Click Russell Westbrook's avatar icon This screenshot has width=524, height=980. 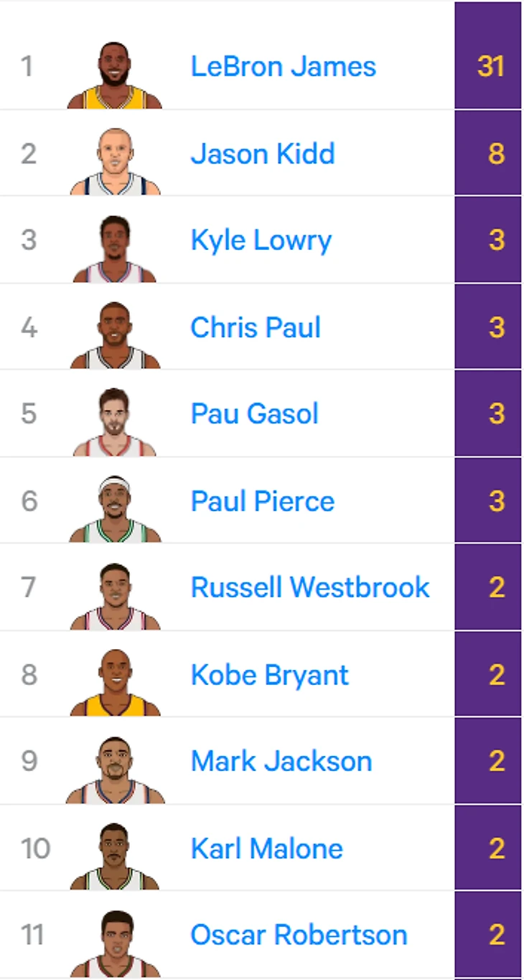(x=115, y=596)
